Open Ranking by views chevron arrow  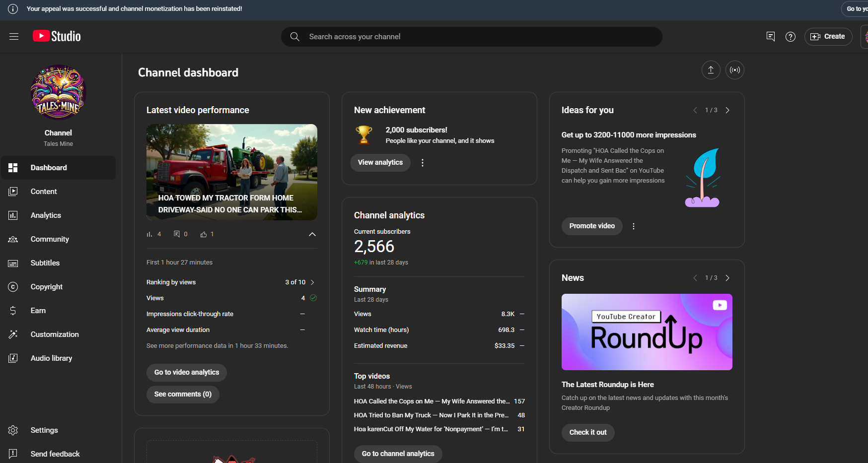click(x=312, y=282)
